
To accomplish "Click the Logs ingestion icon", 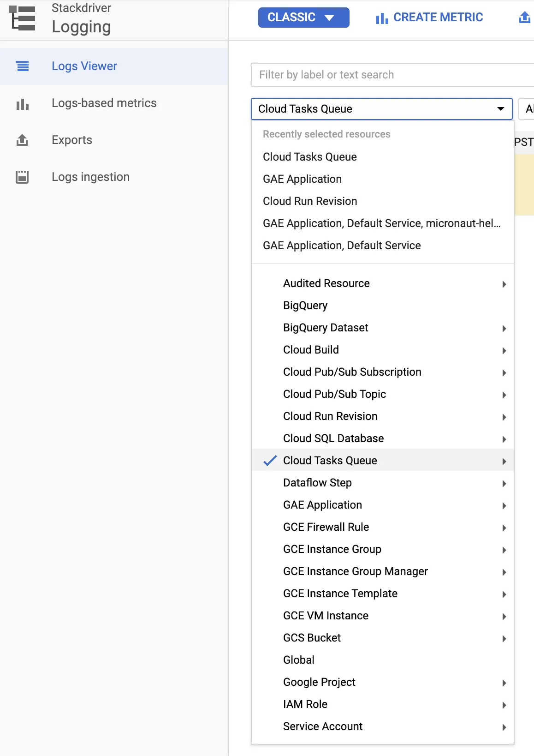I will pos(23,177).
